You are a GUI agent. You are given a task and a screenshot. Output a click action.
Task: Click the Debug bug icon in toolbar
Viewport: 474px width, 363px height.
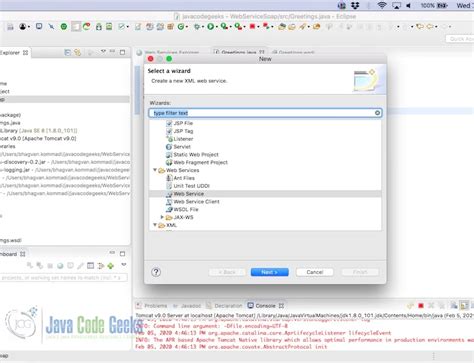tap(197, 27)
